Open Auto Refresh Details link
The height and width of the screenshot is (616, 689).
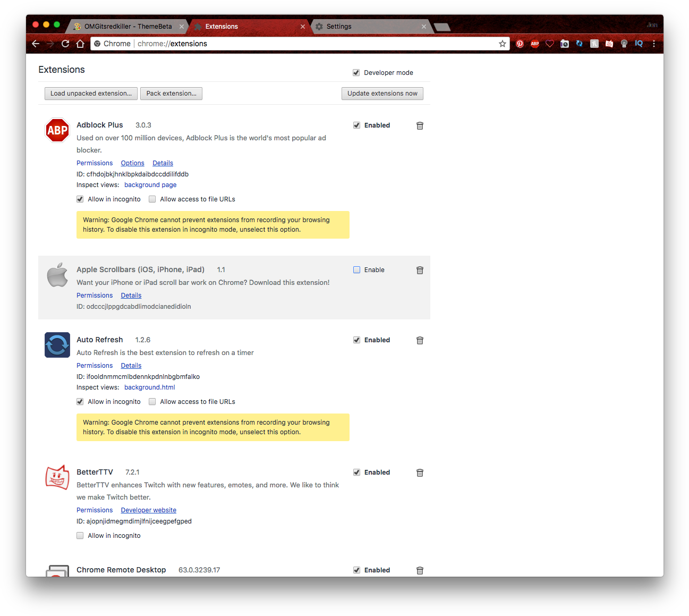click(x=131, y=366)
